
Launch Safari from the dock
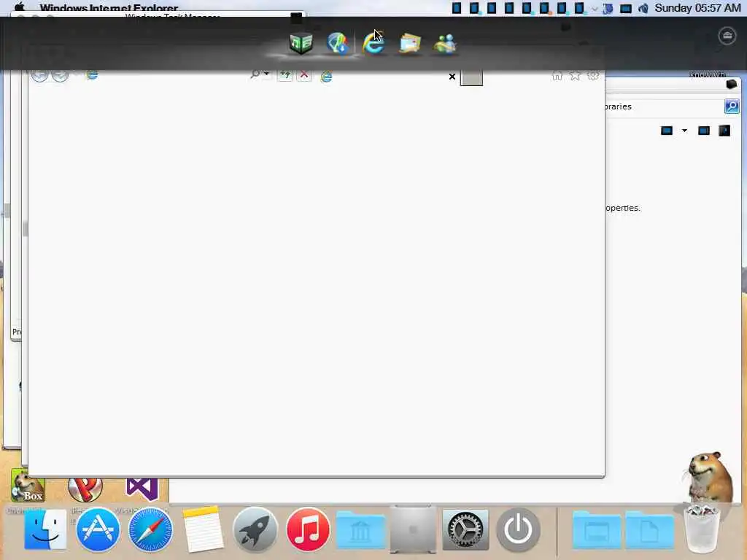(x=150, y=529)
